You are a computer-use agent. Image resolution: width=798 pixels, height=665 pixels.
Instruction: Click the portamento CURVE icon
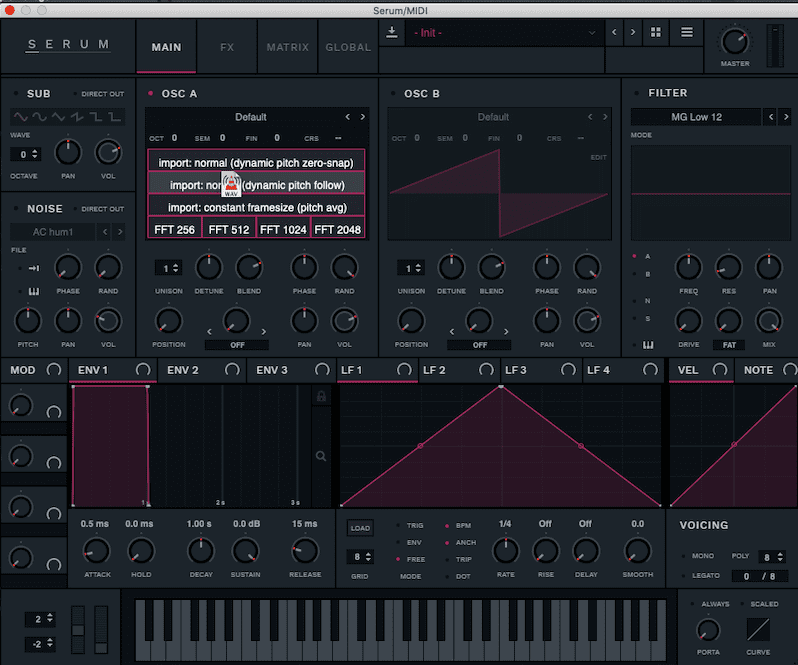(758, 629)
